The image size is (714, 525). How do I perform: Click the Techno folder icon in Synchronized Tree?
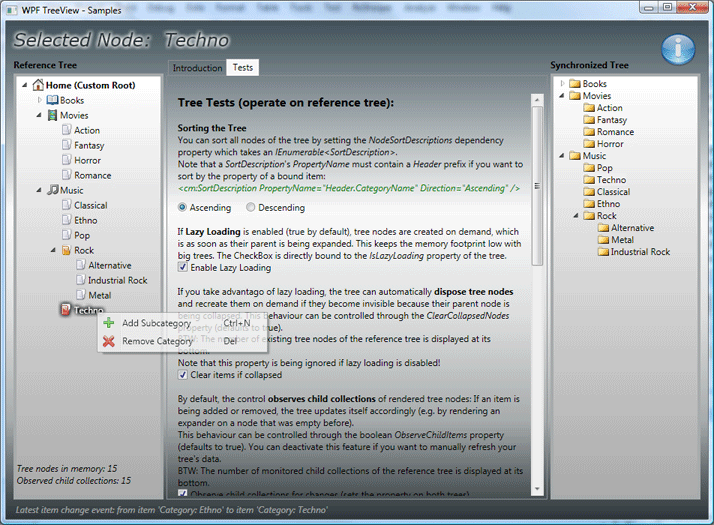589,179
